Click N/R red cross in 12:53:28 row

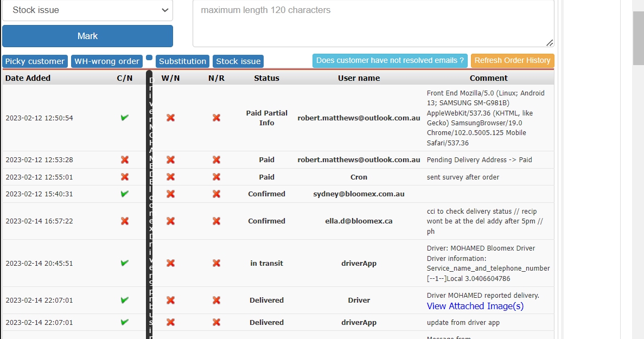click(216, 159)
